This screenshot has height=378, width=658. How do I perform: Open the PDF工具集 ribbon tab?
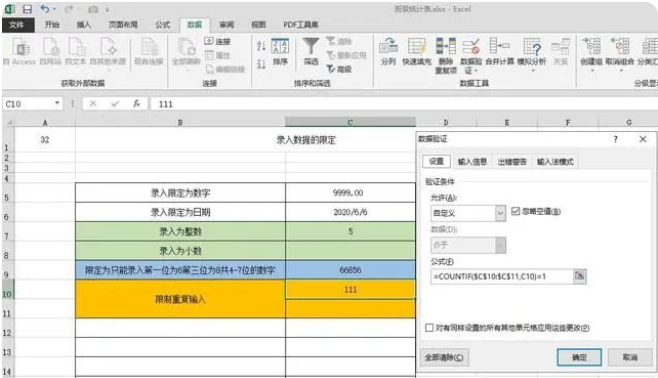click(x=300, y=25)
